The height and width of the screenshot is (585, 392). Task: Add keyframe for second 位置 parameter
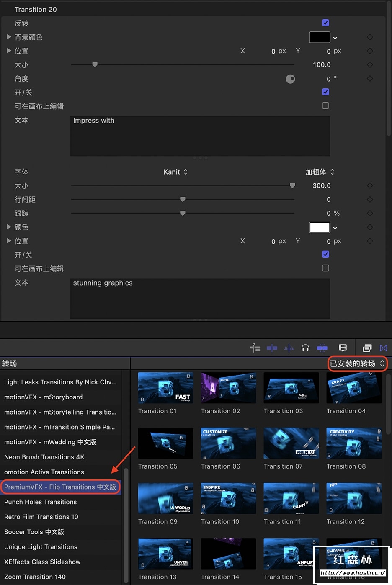(x=370, y=241)
